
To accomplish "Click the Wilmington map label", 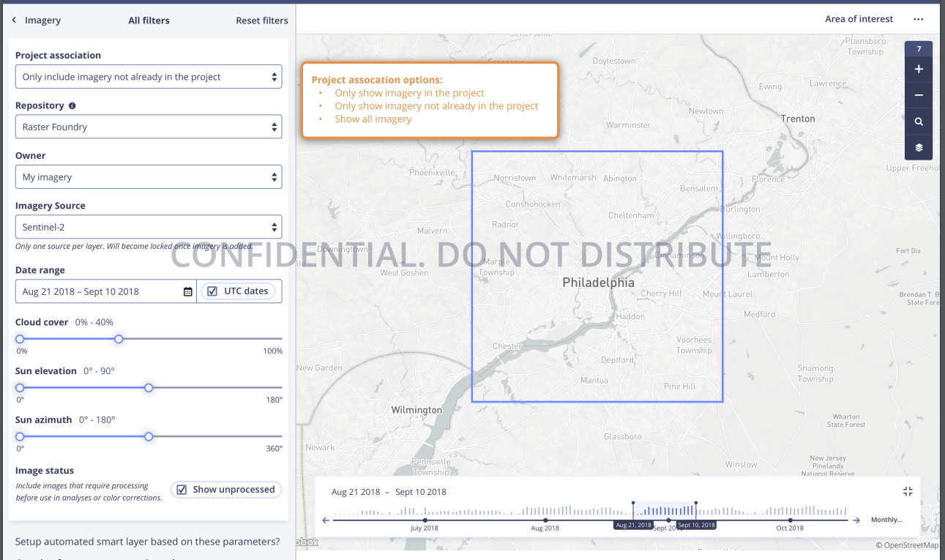I will coord(417,410).
